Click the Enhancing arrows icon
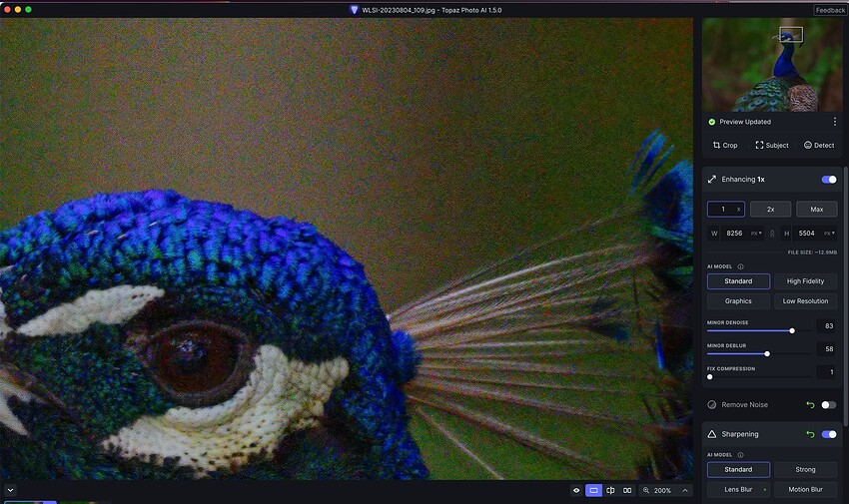The image size is (849, 504). (711, 179)
